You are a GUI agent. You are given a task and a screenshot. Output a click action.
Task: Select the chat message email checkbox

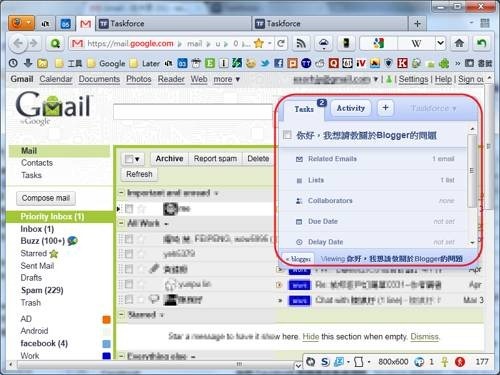[129, 300]
